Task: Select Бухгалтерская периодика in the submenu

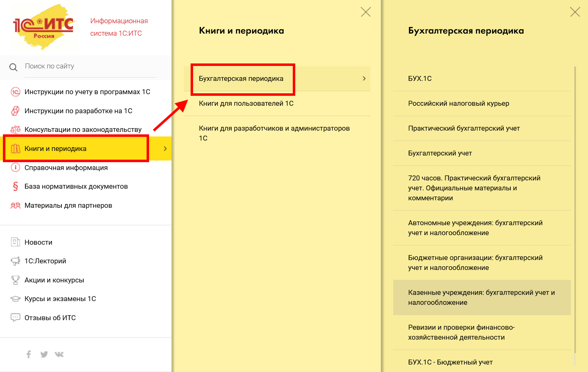Action: 277,78
